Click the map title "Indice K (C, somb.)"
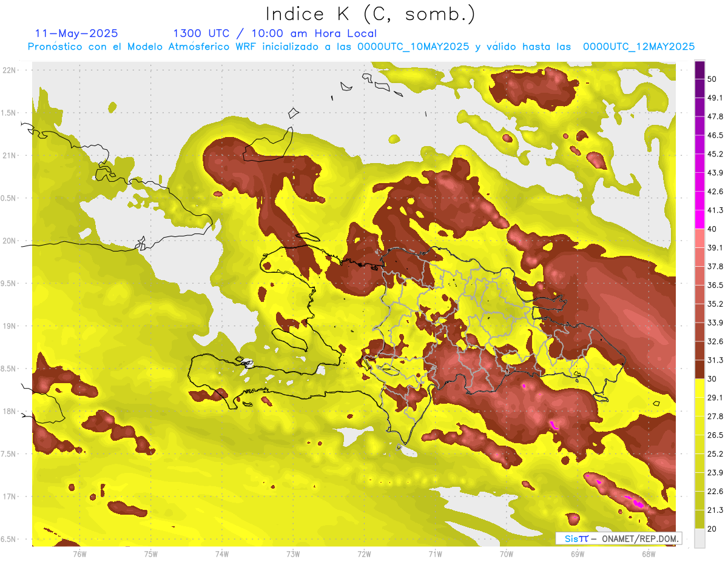728x562 pixels. [370, 14]
